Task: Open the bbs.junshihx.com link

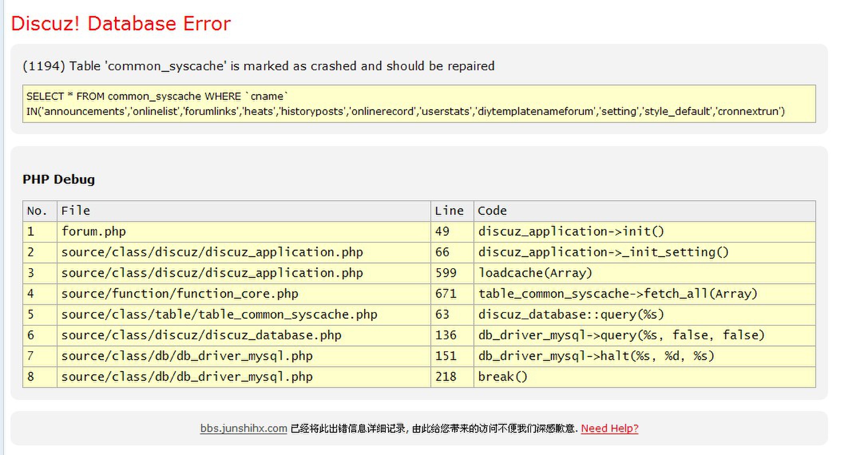Action: pos(244,428)
